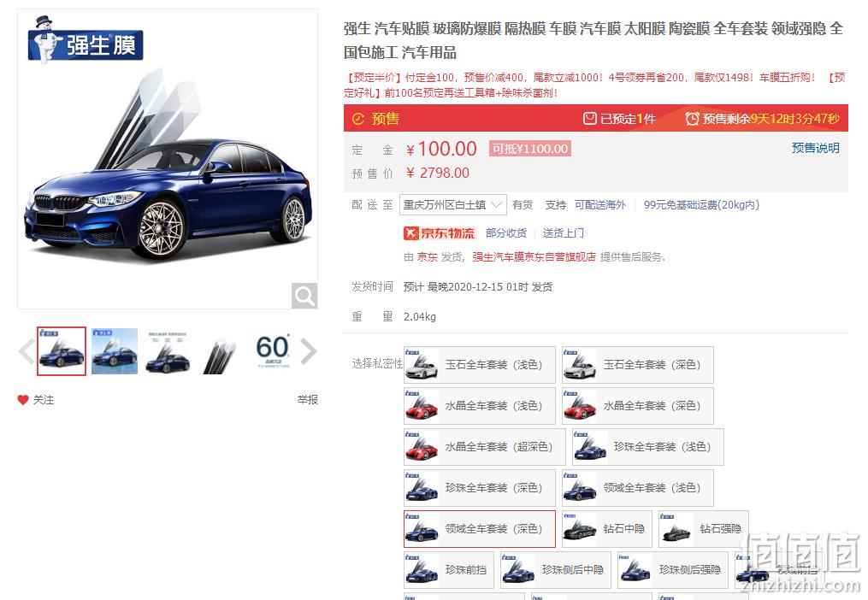Image resolution: width=868 pixels, height=600 pixels.
Task: Click the magnifier zoom icon on product image
Action: (304, 296)
